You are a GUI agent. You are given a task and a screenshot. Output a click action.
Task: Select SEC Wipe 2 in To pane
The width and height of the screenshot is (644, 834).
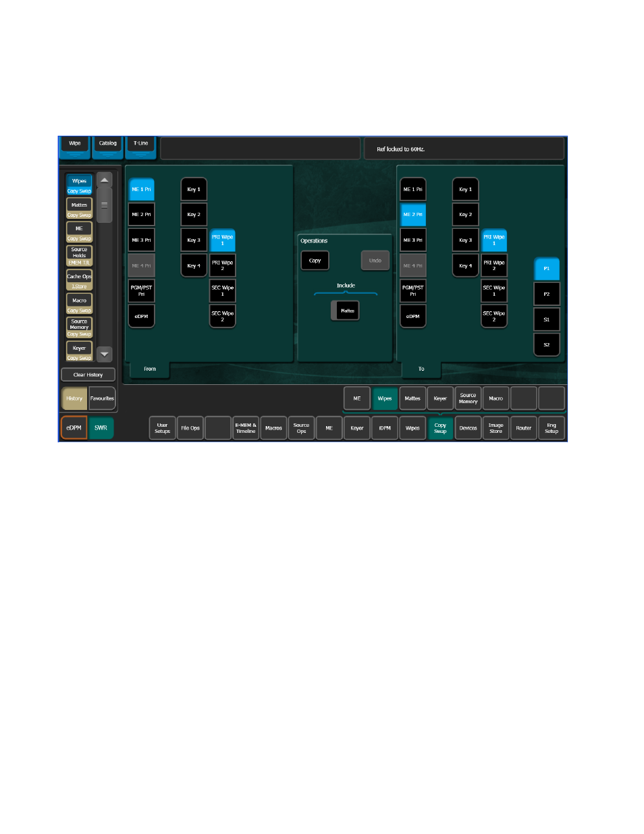point(493,317)
